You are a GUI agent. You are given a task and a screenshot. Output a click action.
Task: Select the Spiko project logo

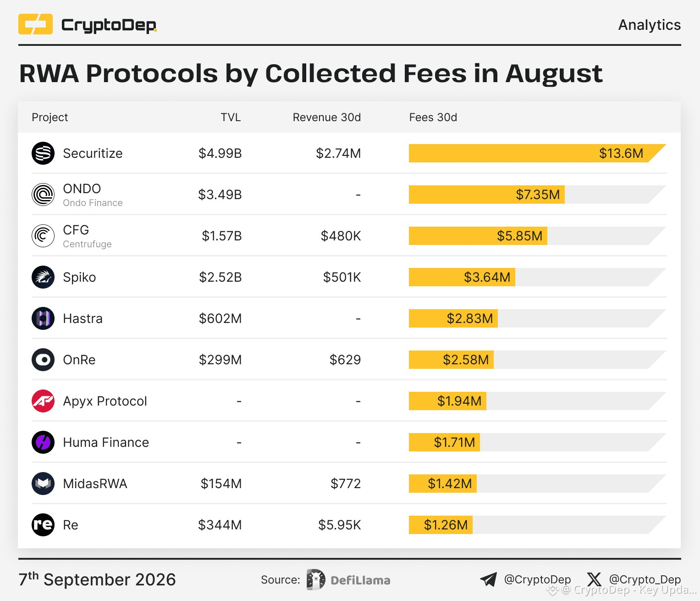point(43,277)
